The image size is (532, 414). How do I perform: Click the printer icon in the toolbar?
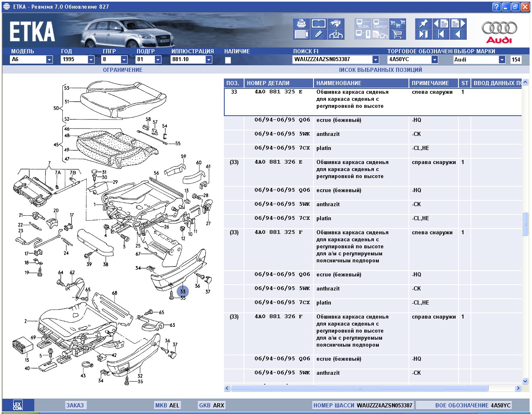coord(302,23)
